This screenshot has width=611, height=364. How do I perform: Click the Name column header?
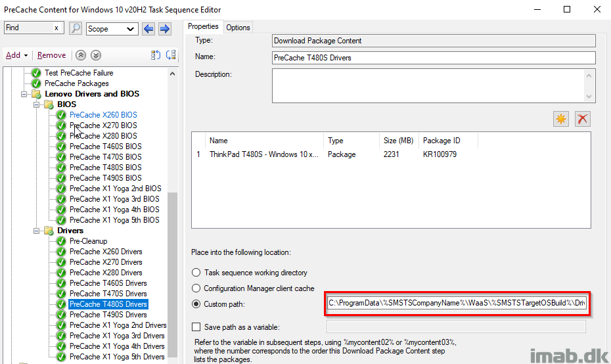pyautogui.click(x=264, y=141)
